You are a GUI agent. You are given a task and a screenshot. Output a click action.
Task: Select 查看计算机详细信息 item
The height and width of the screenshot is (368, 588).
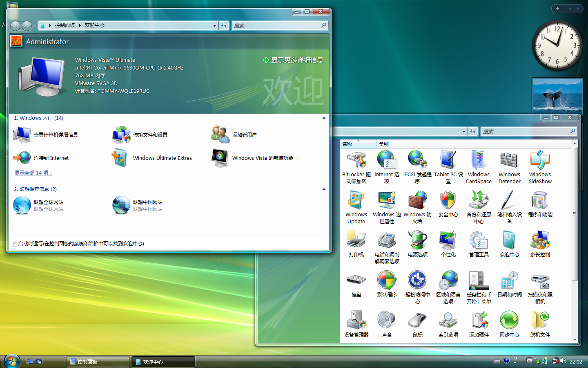point(45,135)
